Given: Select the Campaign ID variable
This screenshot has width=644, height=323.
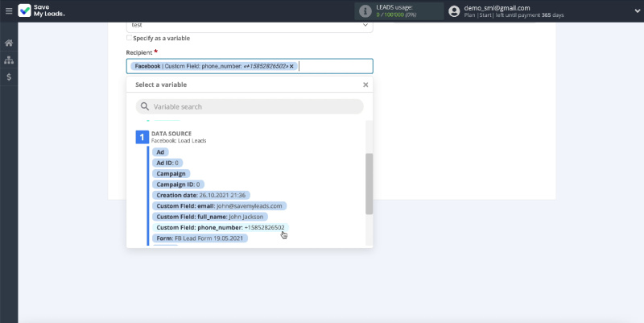Looking at the screenshot, I should pyautogui.click(x=178, y=184).
